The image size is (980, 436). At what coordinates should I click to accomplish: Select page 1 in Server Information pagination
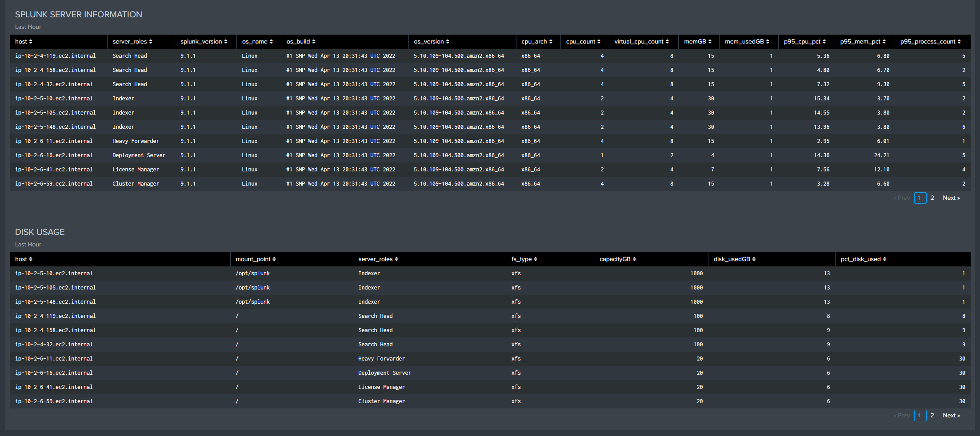(x=920, y=198)
